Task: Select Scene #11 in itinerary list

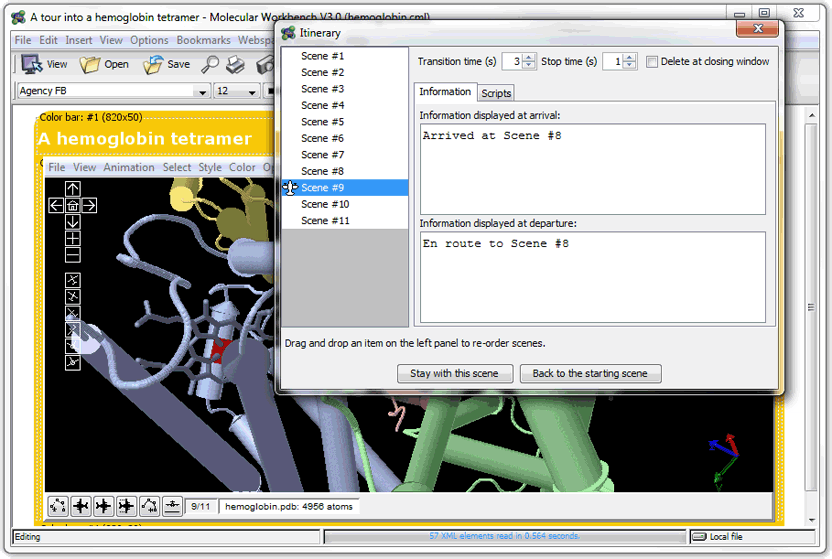Action: (345, 220)
